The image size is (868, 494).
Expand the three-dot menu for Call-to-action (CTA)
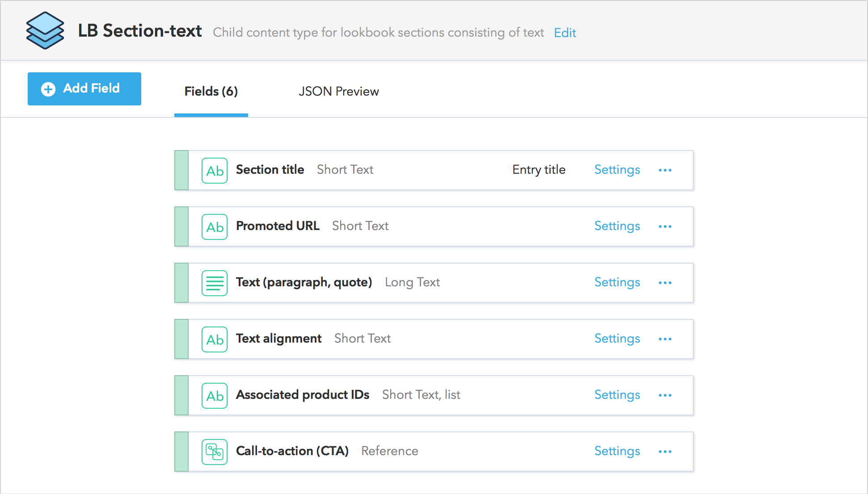[x=665, y=452]
